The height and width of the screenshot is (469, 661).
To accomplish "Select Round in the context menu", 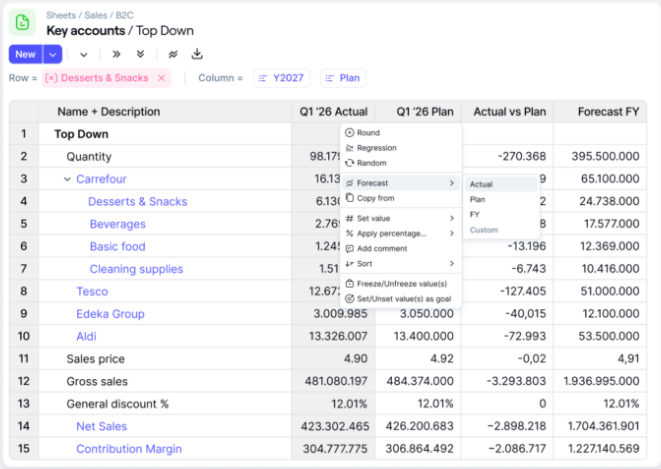I will [x=401, y=133].
